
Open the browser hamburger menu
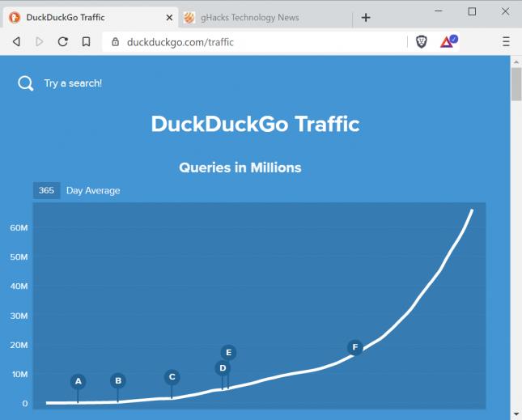tap(506, 41)
